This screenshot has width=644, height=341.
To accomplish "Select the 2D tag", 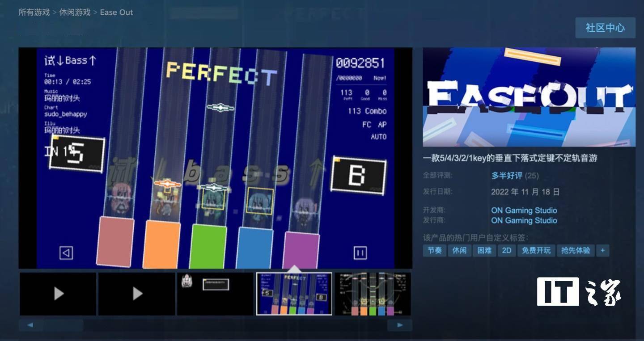I will 507,250.
